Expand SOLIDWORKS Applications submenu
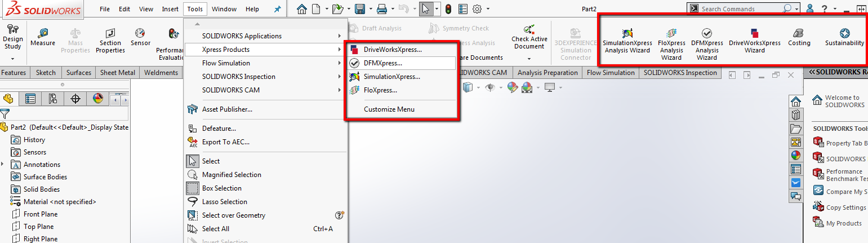This screenshot has width=868, height=243. [x=265, y=36]
